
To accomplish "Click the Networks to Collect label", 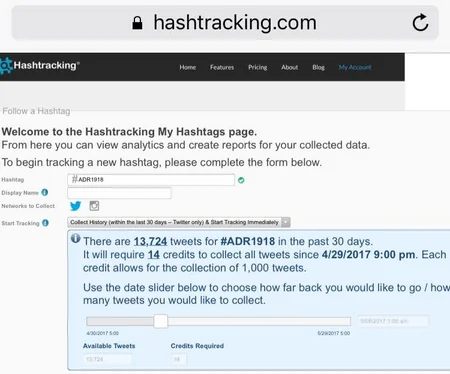I will pyautogui.click(x=28, y=206).
